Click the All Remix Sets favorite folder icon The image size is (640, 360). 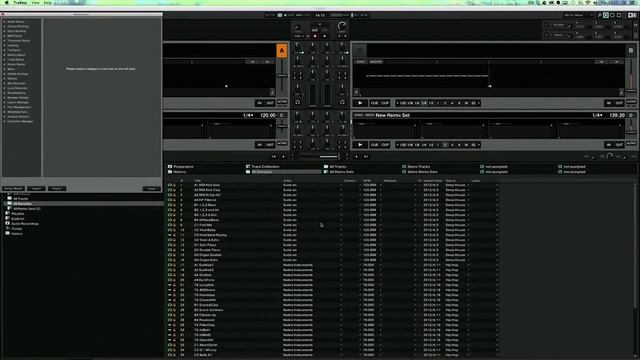326,172
